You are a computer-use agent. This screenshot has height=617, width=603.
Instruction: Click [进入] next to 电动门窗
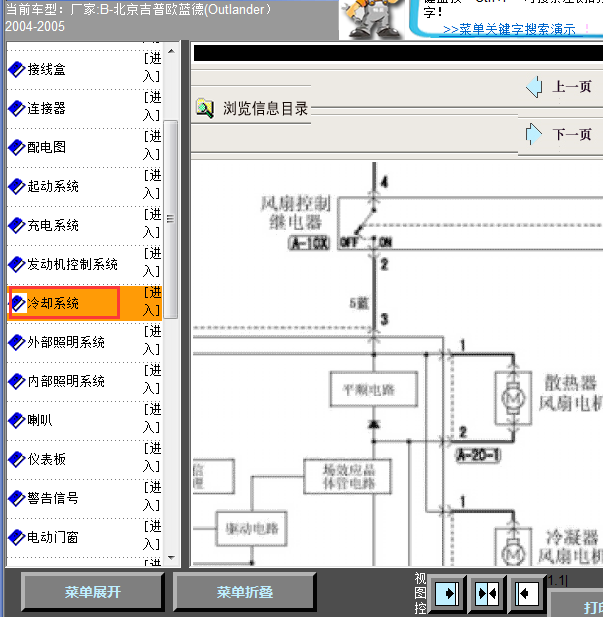152,535
